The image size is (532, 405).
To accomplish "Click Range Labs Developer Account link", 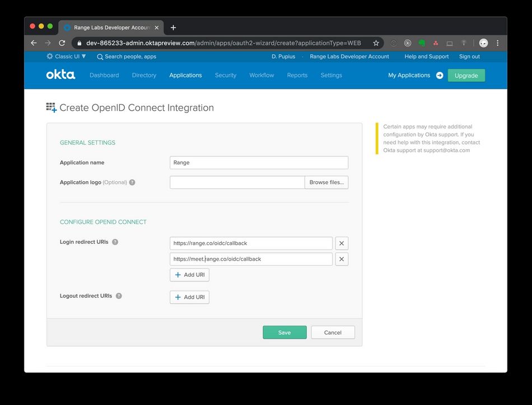I will coord(349,56).
